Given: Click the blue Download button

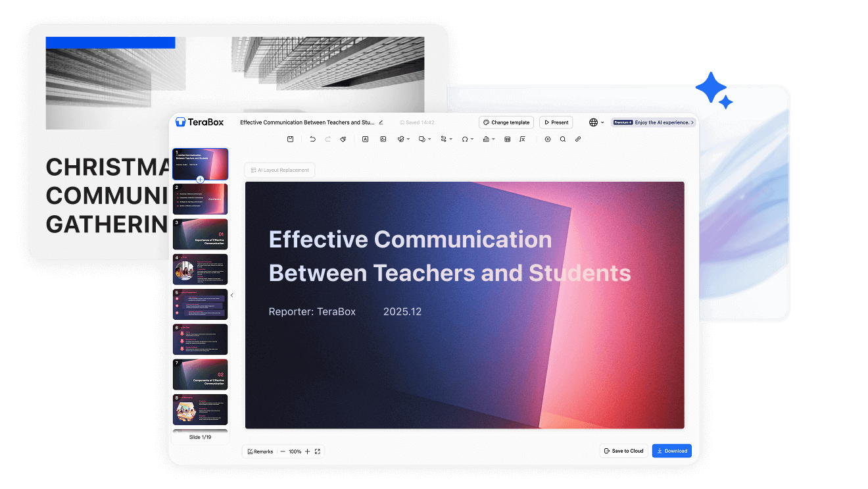Looking at the screenshot, I should pos(671,450).
